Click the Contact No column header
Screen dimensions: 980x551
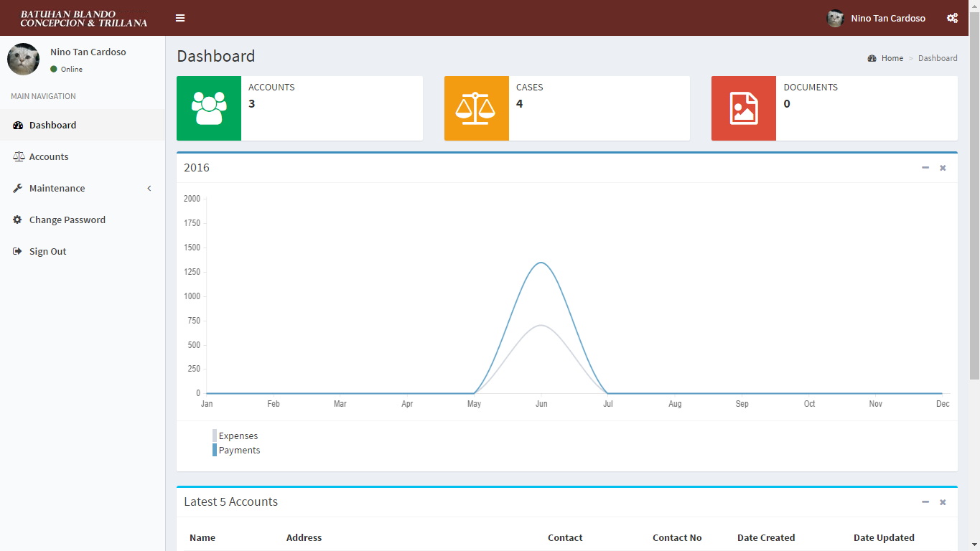(x=677, y=537)
